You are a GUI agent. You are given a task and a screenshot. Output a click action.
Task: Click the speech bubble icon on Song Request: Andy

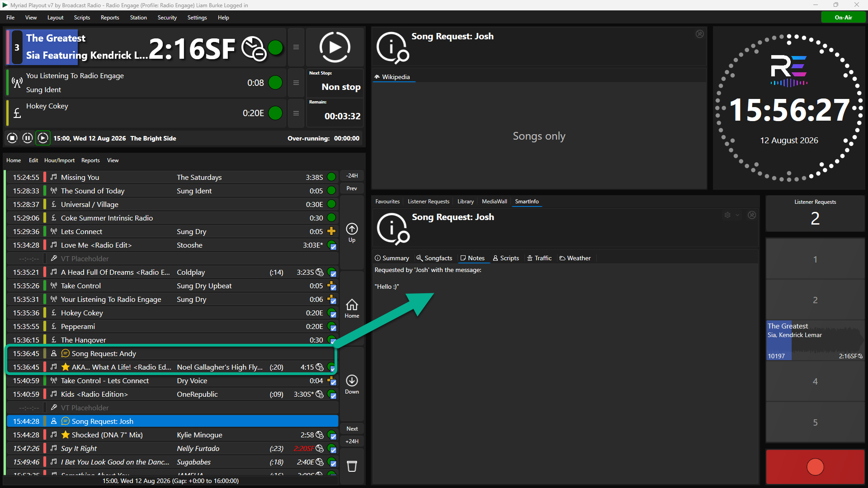point(66,353)
